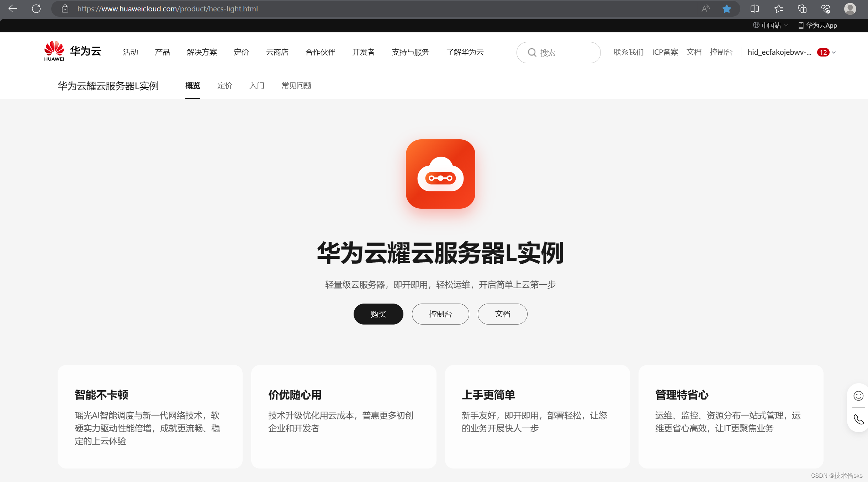Click the orange cloud server product icon
This screenshot has height=482, width=868.
440,174
